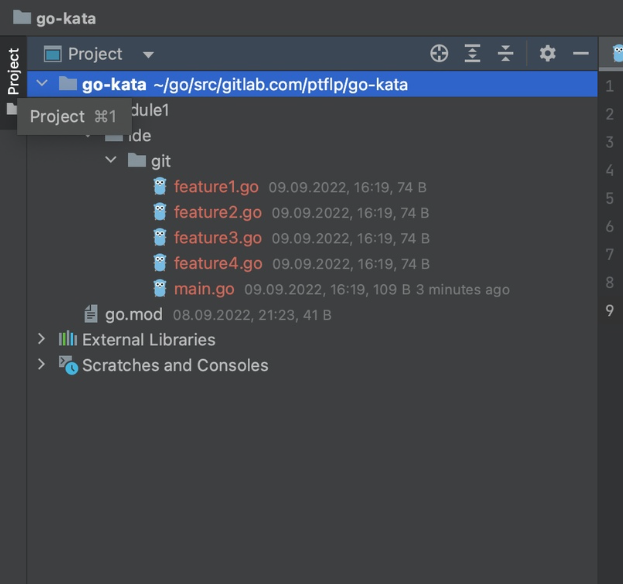Open the Project view dropdown arrow
This screenshot has height=585, width=623.
click(148, 55)
